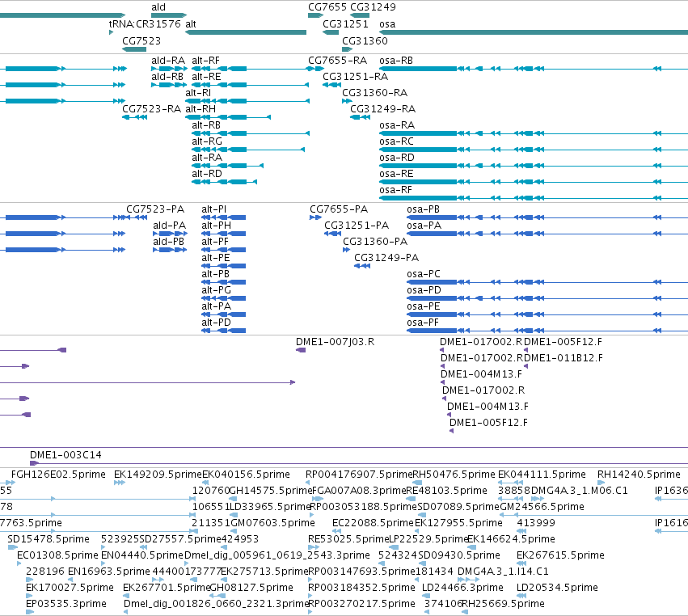Viewport: 688px width, 616px height.
Task: Select the alt-RD transcript
Action: (x=224, y=182)
